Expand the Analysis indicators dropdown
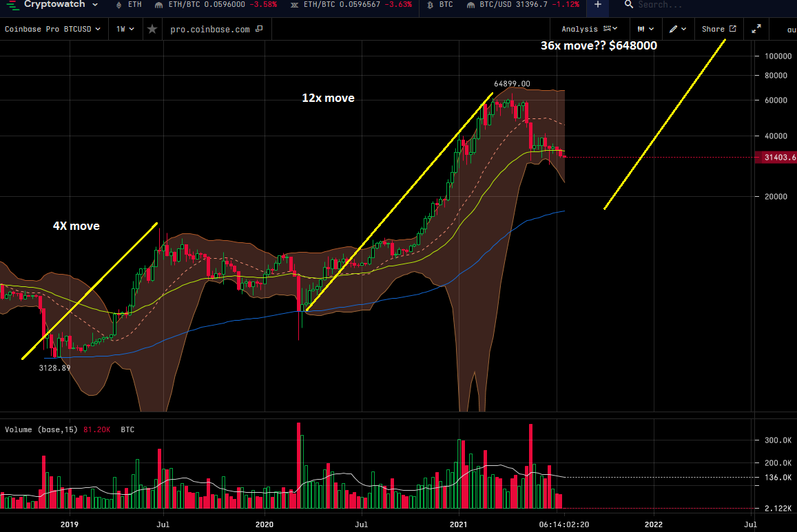 (589, 29)
